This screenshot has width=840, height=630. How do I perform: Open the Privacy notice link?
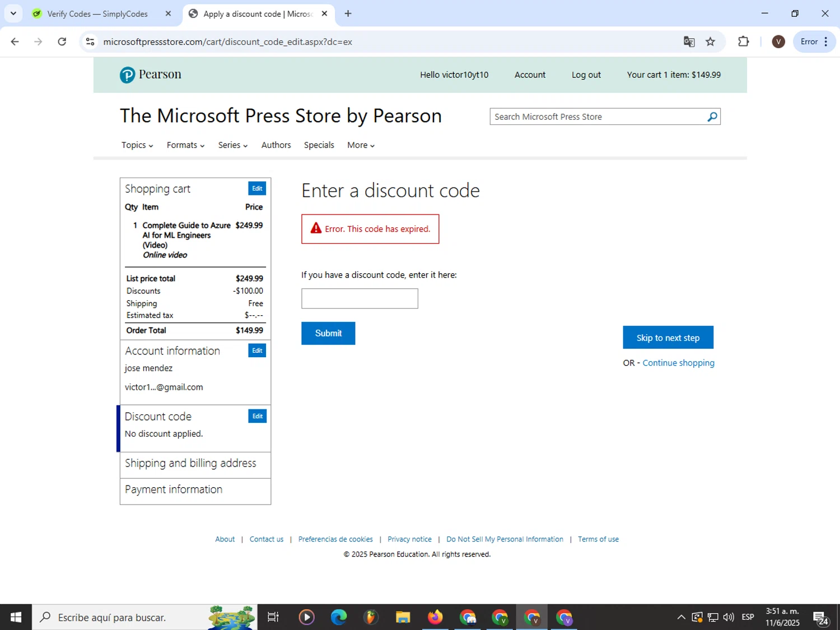coord(409,539)
